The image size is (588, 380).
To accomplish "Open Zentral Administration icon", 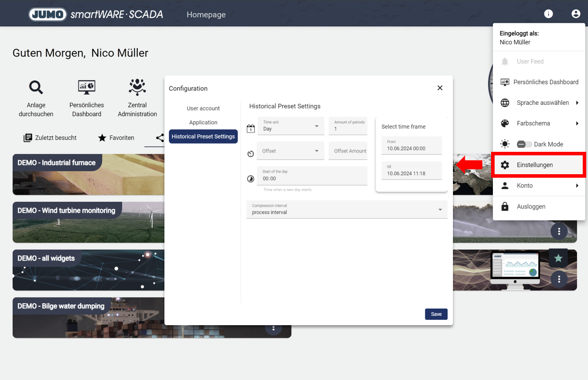I will [x=137, y=87].
